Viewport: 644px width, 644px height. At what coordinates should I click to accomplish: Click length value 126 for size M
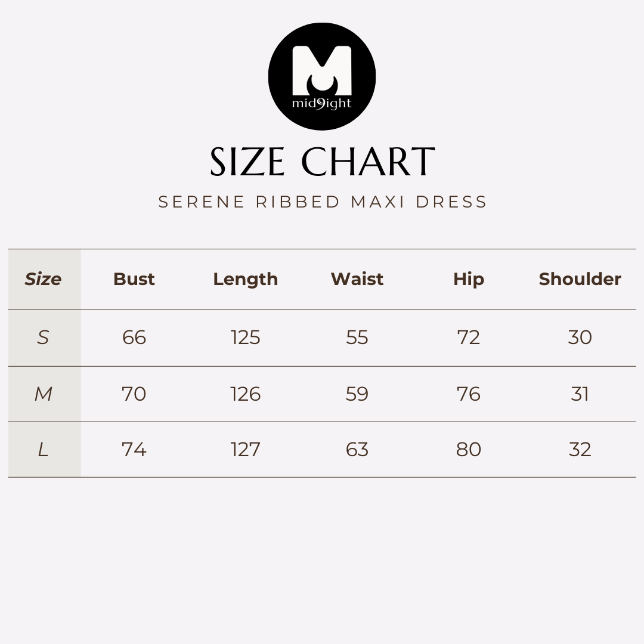point(246,394)
